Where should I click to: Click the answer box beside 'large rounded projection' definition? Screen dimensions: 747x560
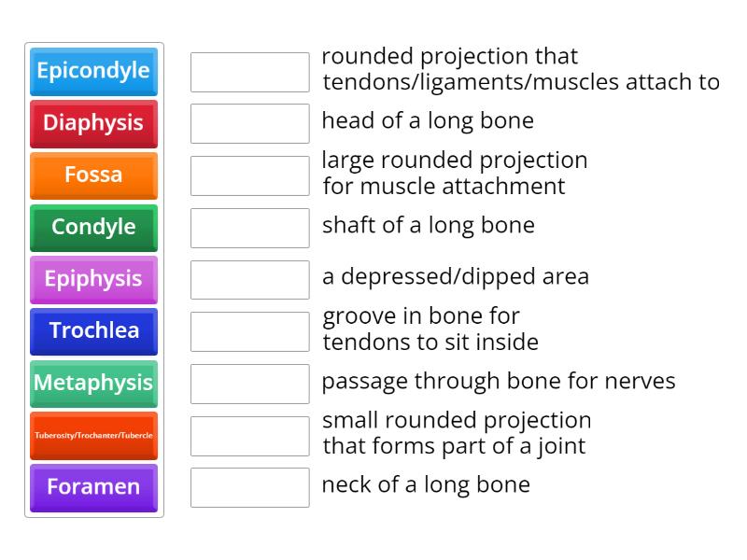tap(249, 175)
